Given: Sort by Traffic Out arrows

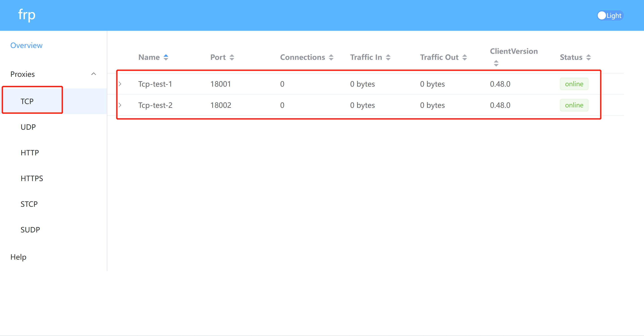Looking at the screenshot, I should (464, 57).
